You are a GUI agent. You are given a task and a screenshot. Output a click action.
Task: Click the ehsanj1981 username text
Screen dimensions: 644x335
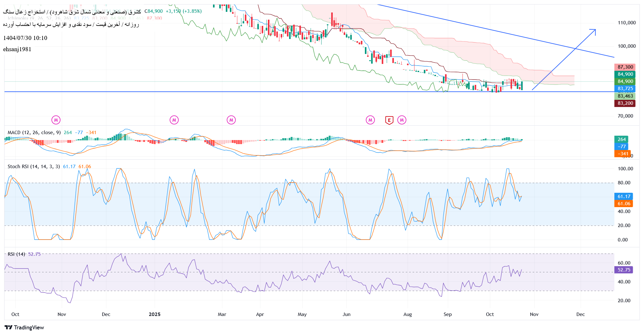[x=17, y=49]
